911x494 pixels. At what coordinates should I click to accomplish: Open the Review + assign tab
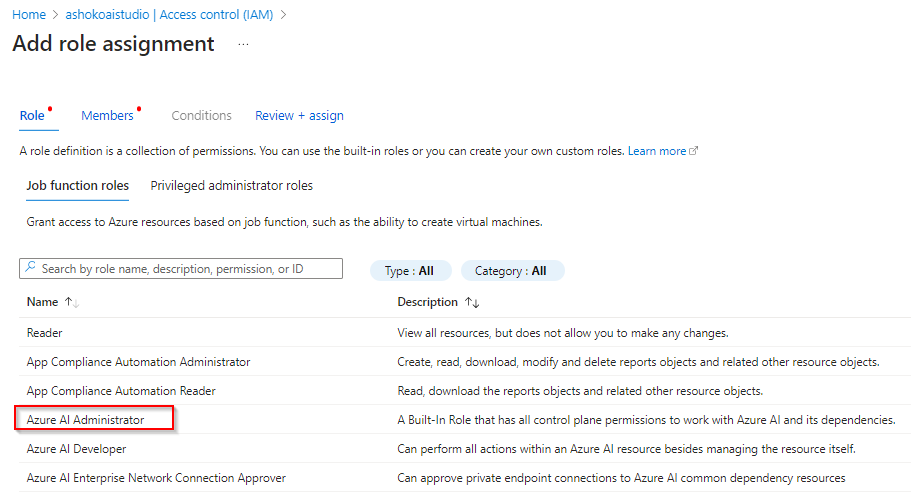[x=299, y=116]
